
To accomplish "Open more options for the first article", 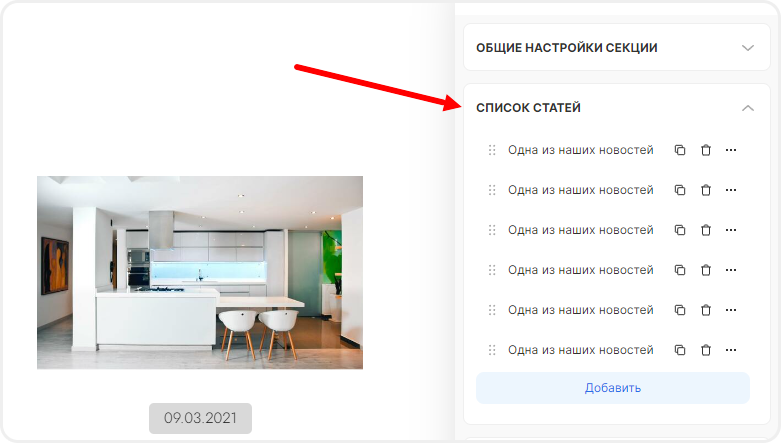I will click(731, 150).
